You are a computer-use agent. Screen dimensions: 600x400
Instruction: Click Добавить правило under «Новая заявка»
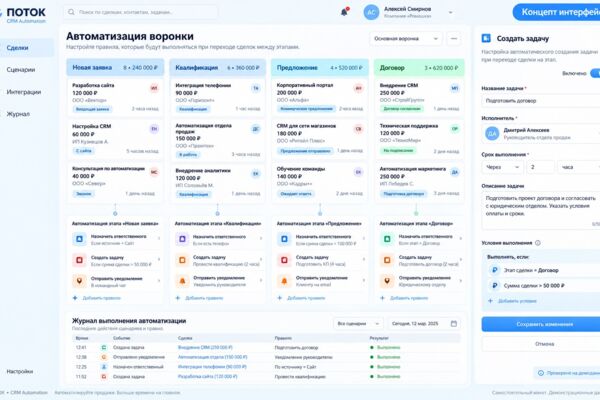point(97,298)
